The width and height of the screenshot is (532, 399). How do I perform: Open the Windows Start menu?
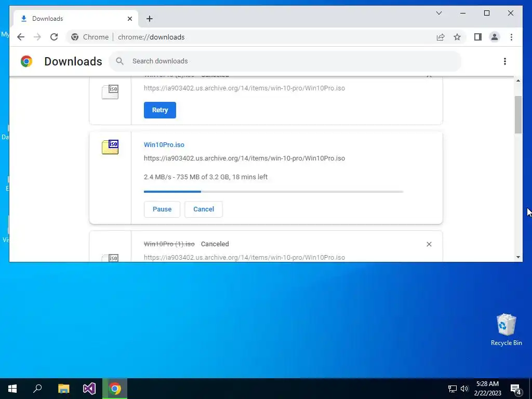click(x=12, y=389)
